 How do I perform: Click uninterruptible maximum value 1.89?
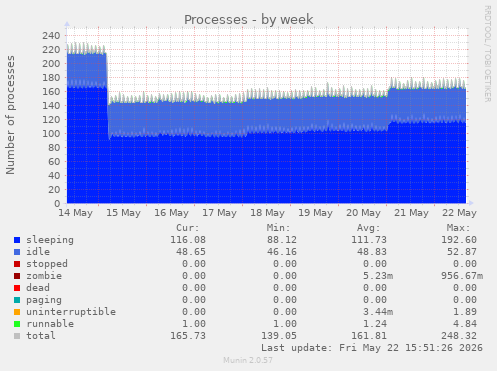point(465,312)
